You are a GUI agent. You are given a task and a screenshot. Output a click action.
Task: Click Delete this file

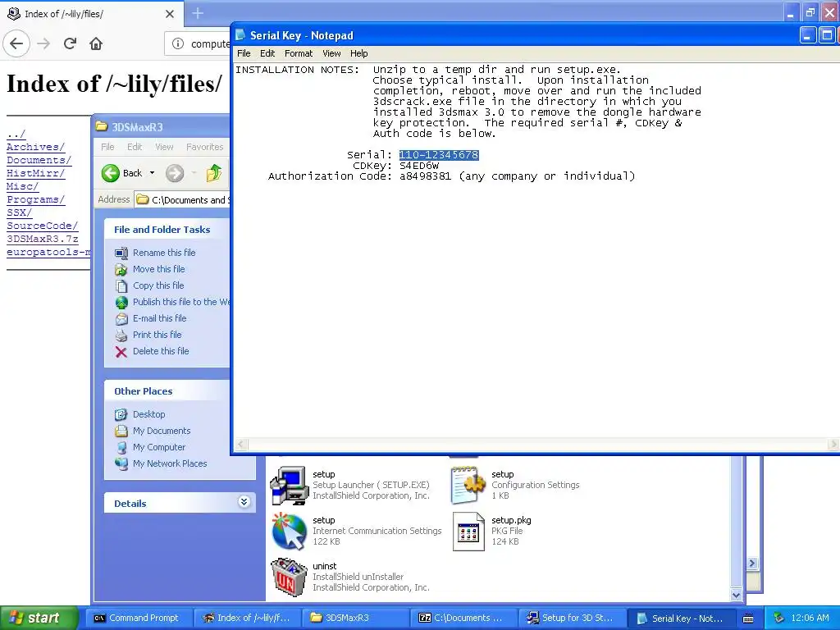click(161, 351)
